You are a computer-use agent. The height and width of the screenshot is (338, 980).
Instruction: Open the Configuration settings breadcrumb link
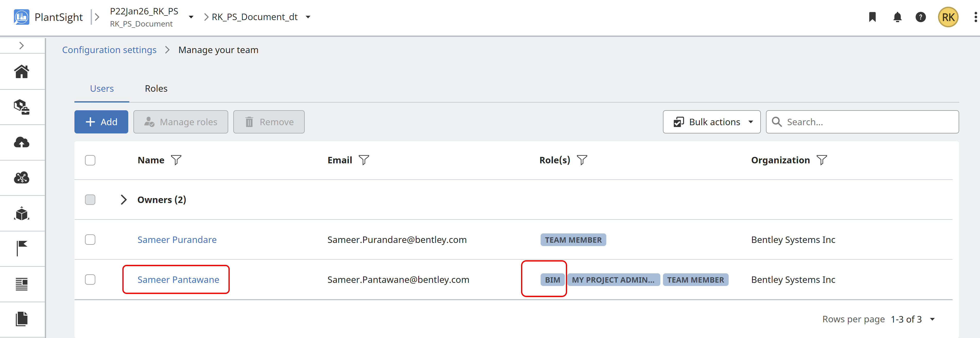tap(109, 50)
